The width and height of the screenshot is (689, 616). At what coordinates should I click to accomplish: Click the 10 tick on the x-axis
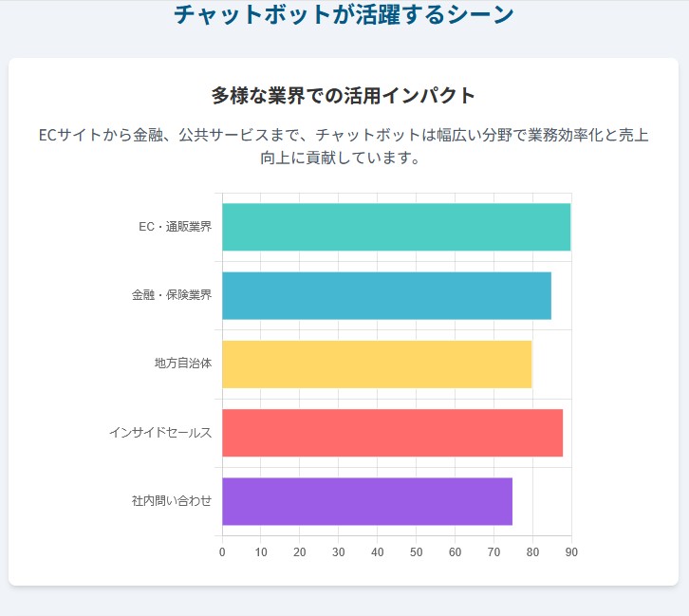click(x=261, y=552)
